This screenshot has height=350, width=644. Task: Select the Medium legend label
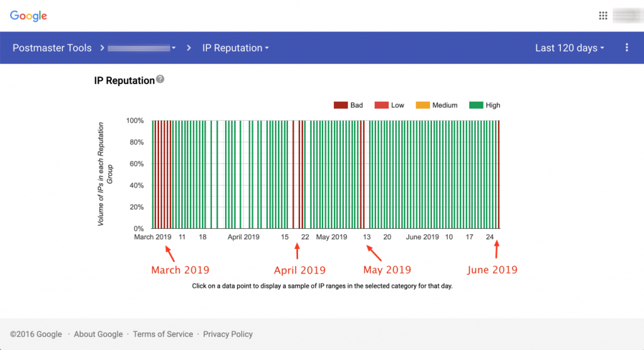445,105
